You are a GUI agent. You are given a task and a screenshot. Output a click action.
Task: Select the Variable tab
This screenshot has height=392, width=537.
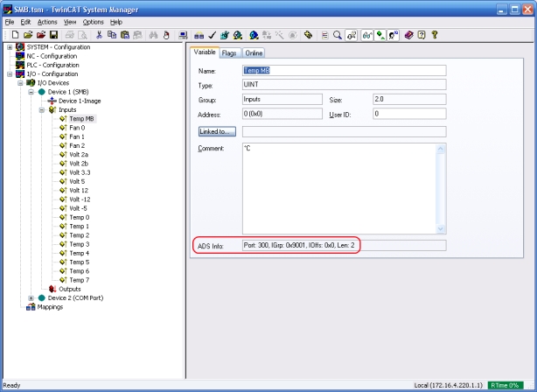tap(205, 52)
